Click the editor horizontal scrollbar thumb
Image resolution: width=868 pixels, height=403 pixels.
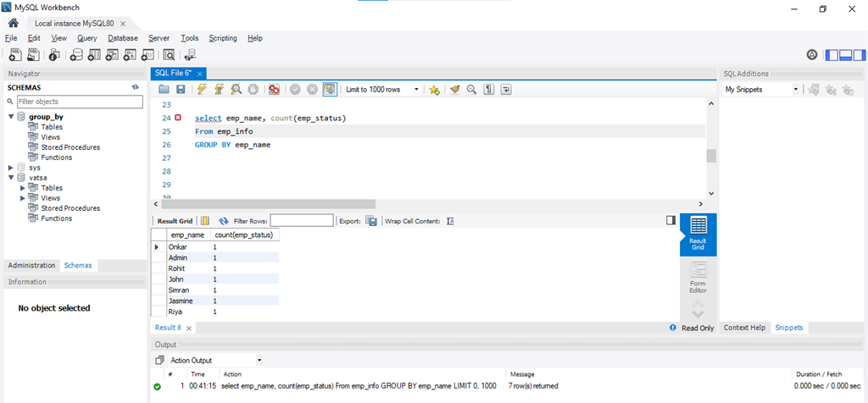point(268,204)
